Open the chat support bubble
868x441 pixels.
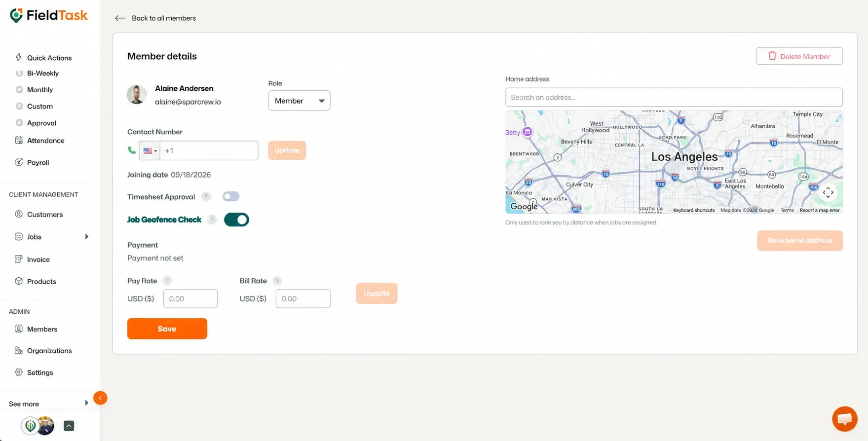(x=845, y=419)
